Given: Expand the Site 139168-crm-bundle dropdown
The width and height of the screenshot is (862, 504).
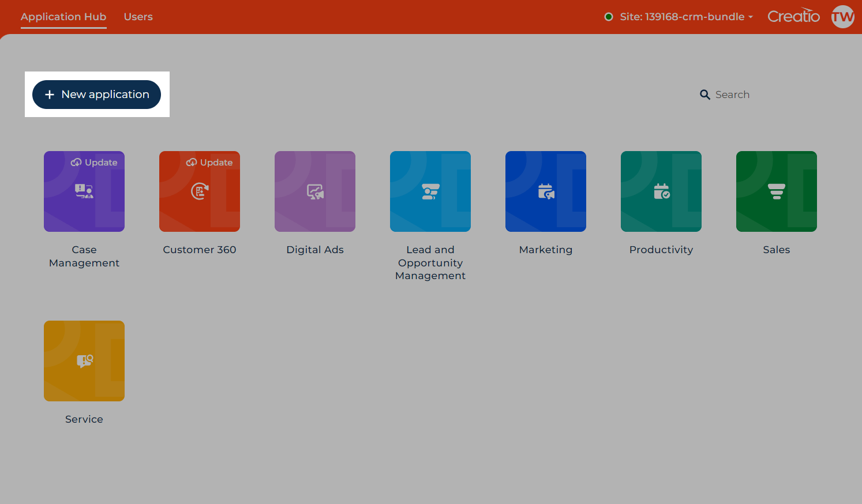Looking at the screenshot, I should [x=687, y=17].
